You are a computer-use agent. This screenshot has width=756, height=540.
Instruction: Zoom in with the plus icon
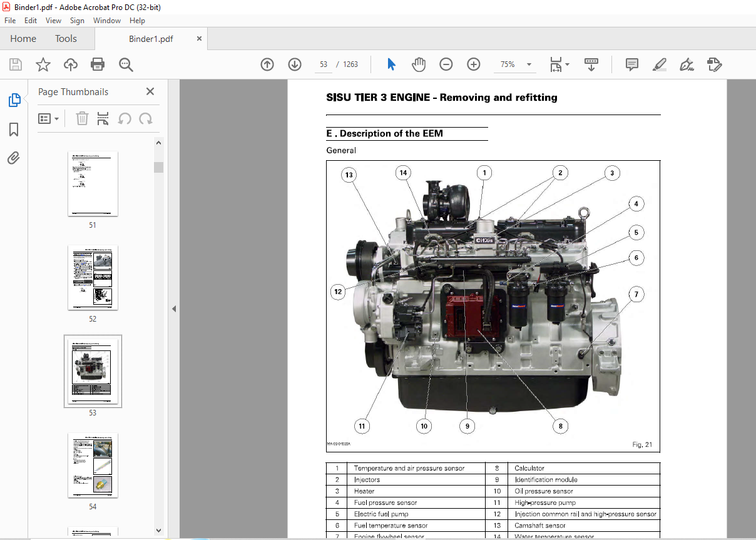tap(474, 64)
